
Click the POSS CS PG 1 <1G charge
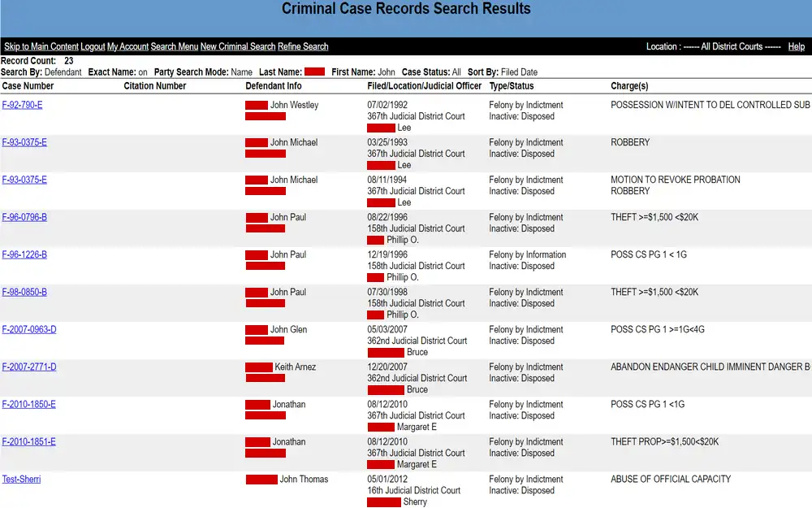pyautogui.click(x=648, y=404)
